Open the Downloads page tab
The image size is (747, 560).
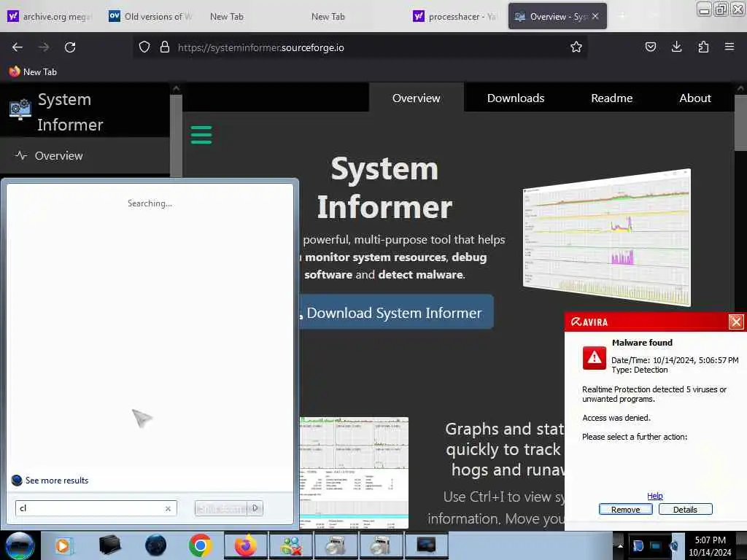(516, 98)
